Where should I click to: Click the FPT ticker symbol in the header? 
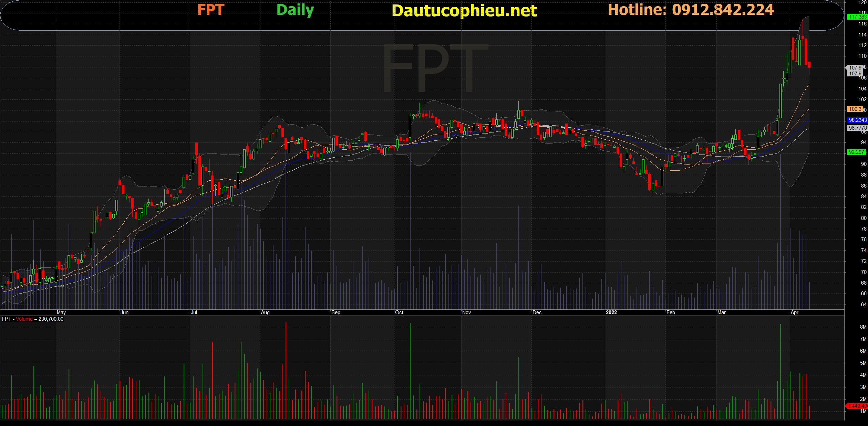coord(210,10)
